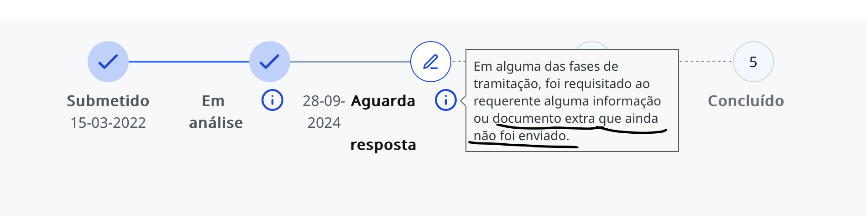
Task: Click the Submetido step checkmark circle
Action: pyautogui.click(x=108, y=62)
